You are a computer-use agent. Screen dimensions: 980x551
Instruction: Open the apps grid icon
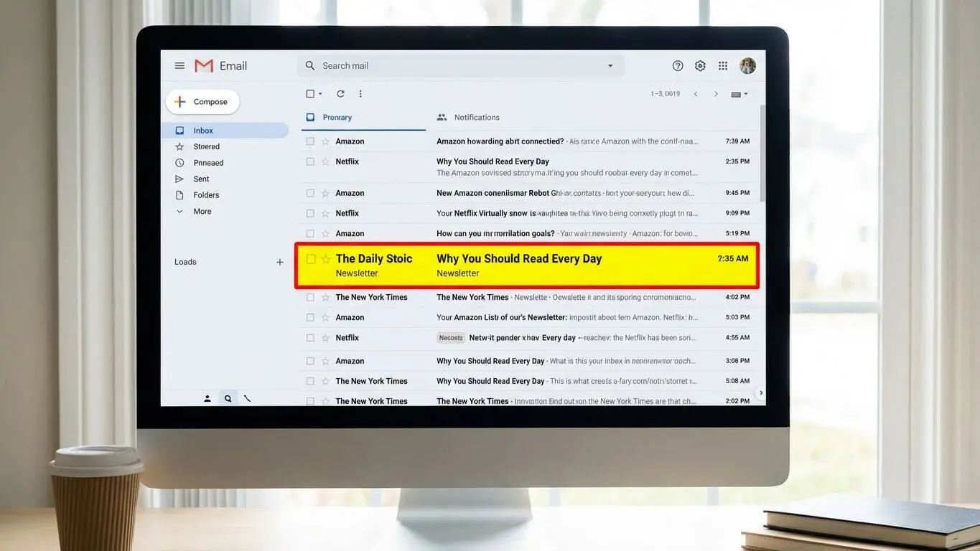[x=723, y=66]
